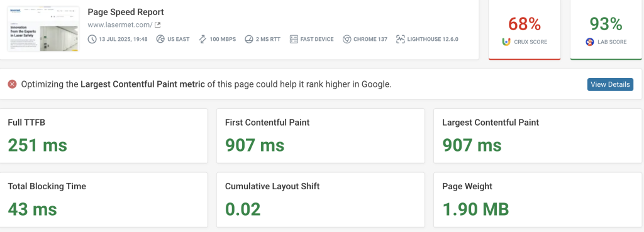Click the latency gauge icon next to 2 MS RTT
This screenshot has height=232, width=644.
tap(248, 40)
